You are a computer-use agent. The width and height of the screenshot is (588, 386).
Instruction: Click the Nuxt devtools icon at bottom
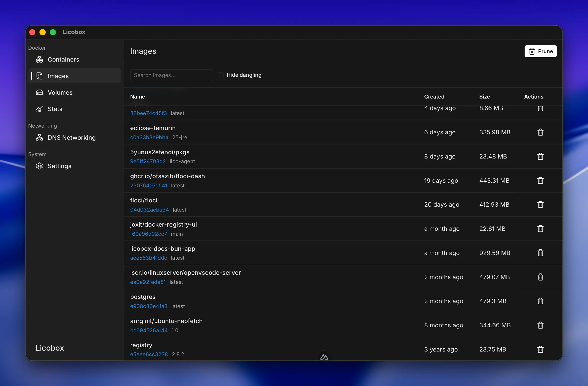[324, 357]
